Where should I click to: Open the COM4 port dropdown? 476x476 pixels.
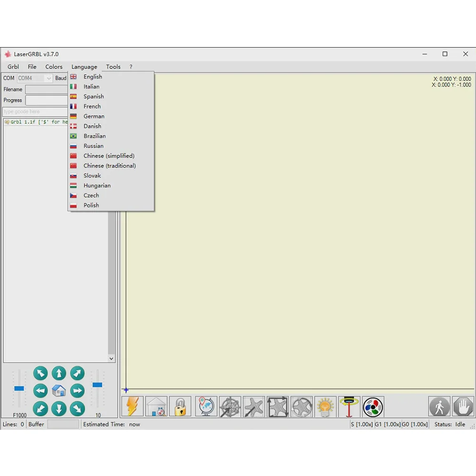click(x=35, y=79)
